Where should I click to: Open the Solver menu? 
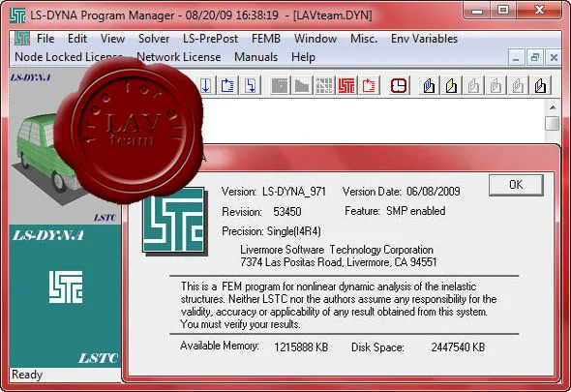click(x=154, y=39)
